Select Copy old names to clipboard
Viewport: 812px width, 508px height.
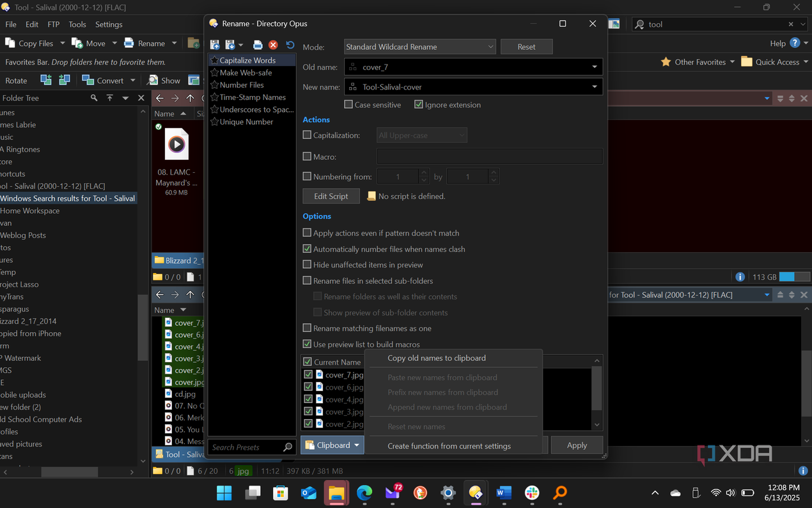click(x=437, y=358)
